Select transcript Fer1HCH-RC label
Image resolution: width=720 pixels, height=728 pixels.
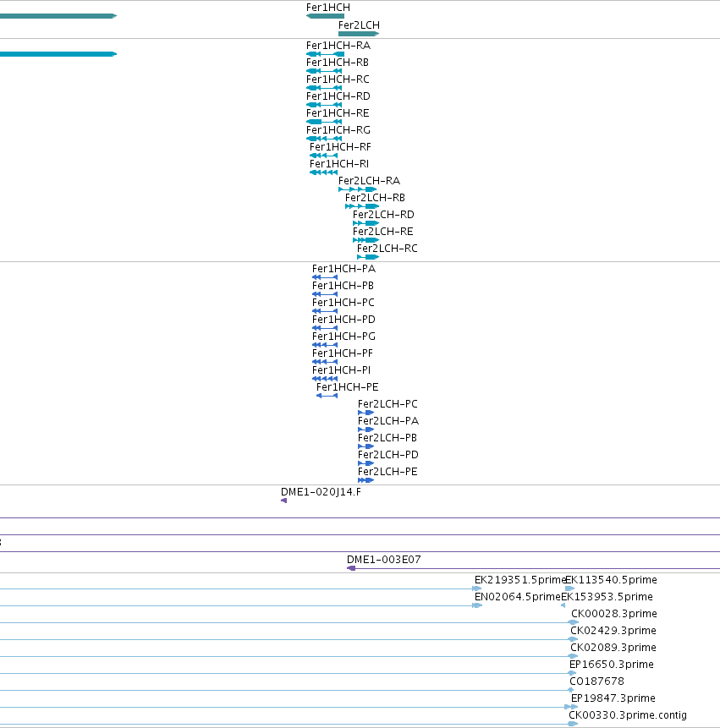coord(338,79)
